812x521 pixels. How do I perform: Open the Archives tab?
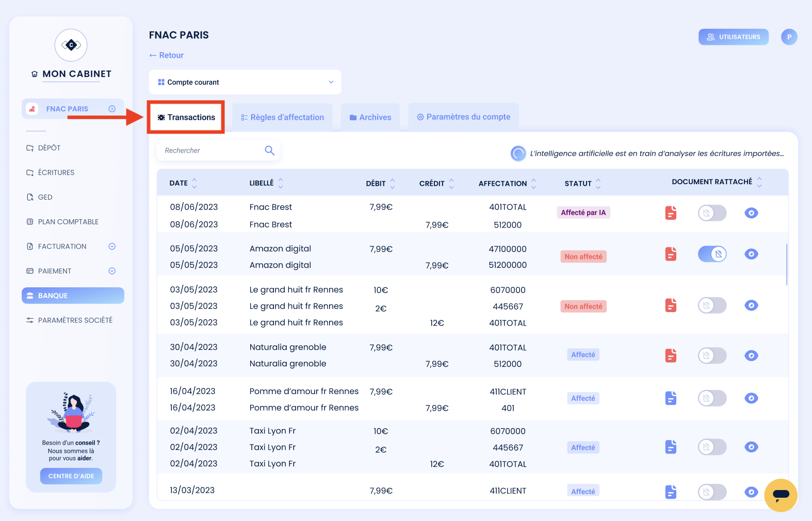click(x=370, y=117)
